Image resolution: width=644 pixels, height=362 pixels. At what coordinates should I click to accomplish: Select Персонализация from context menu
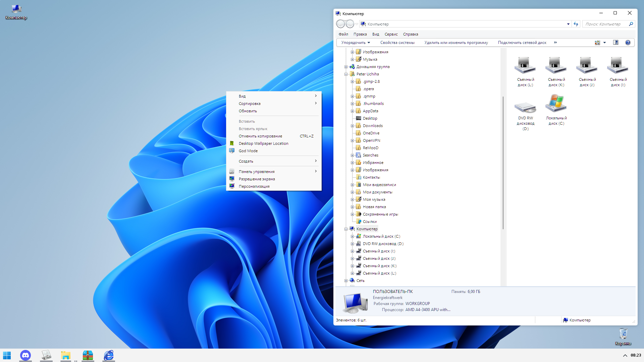[x=254, y=186]
